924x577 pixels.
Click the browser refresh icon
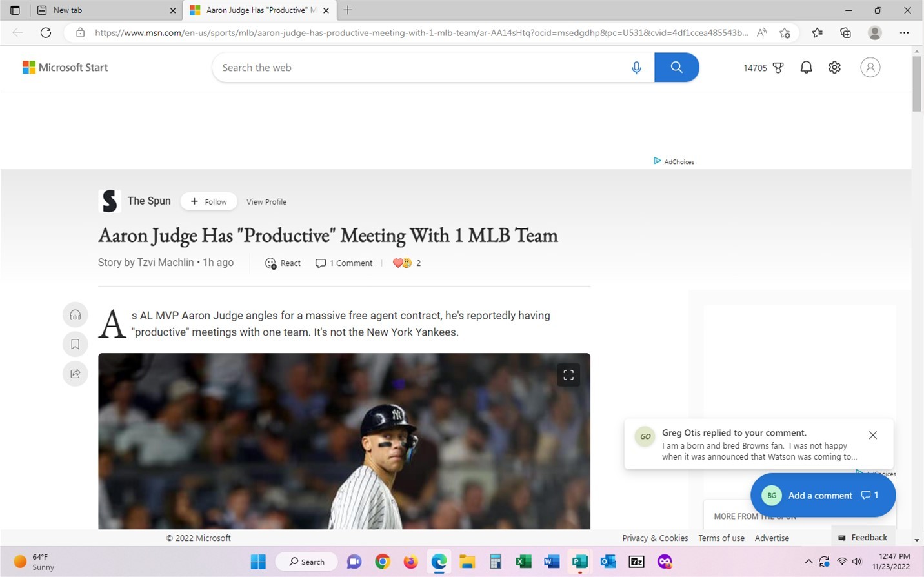(46, 32)
